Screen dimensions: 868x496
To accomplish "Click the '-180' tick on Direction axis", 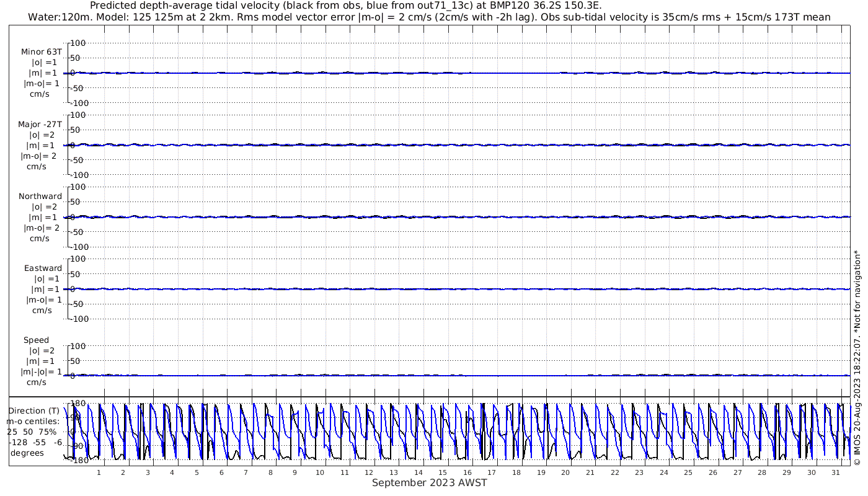I will tap(79, 460).
